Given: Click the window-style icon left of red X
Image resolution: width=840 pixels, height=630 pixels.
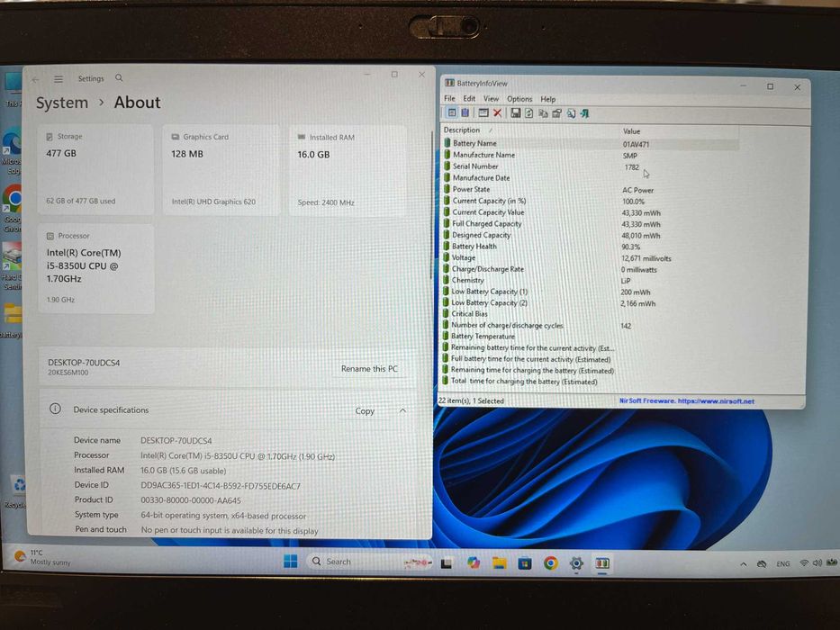Looking at the screenshot, I should point(483,113).
